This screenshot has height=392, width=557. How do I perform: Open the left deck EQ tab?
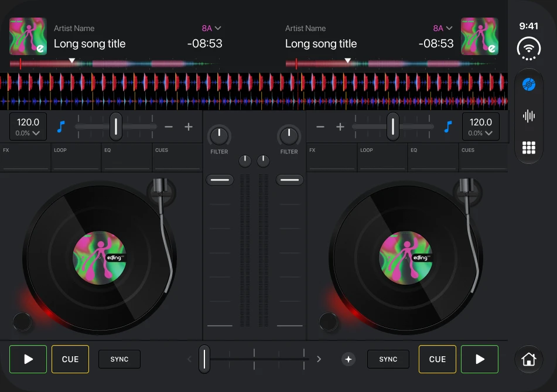point(127,158)
